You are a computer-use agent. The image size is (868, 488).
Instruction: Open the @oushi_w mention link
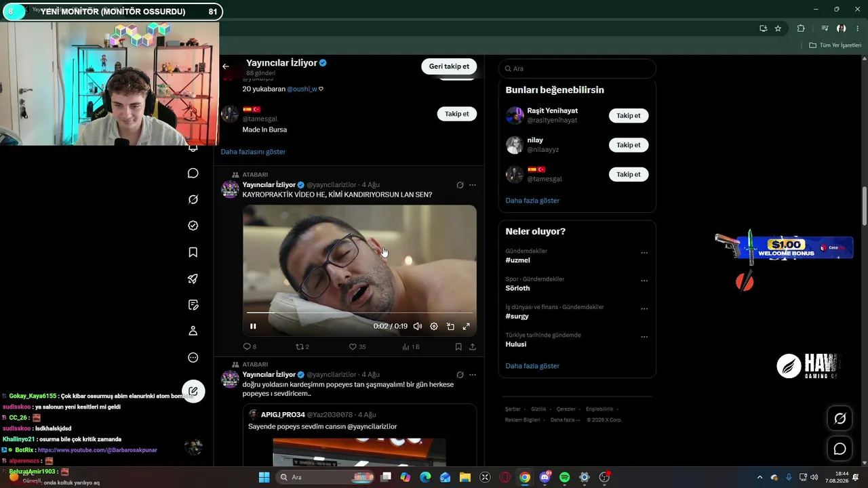[302, 89]
